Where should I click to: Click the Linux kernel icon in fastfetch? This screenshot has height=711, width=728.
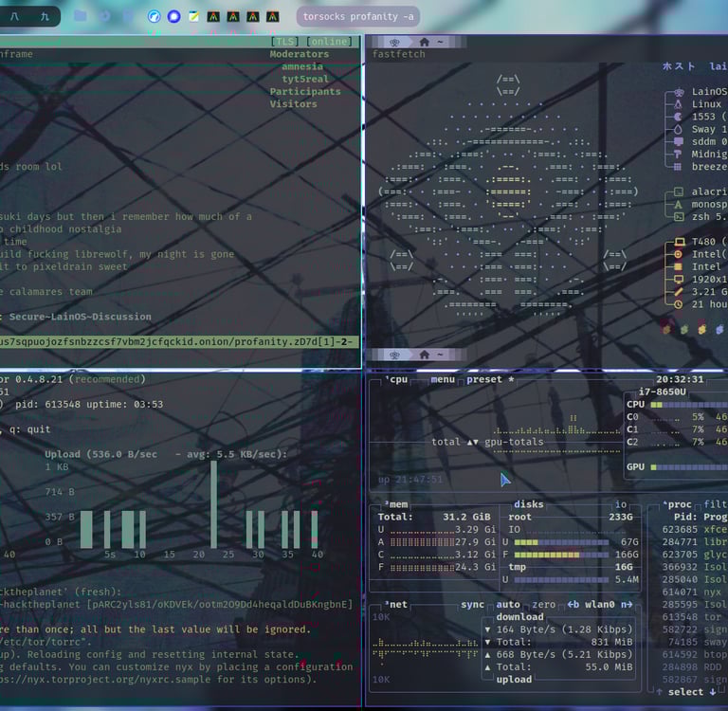tap(679, 104)
